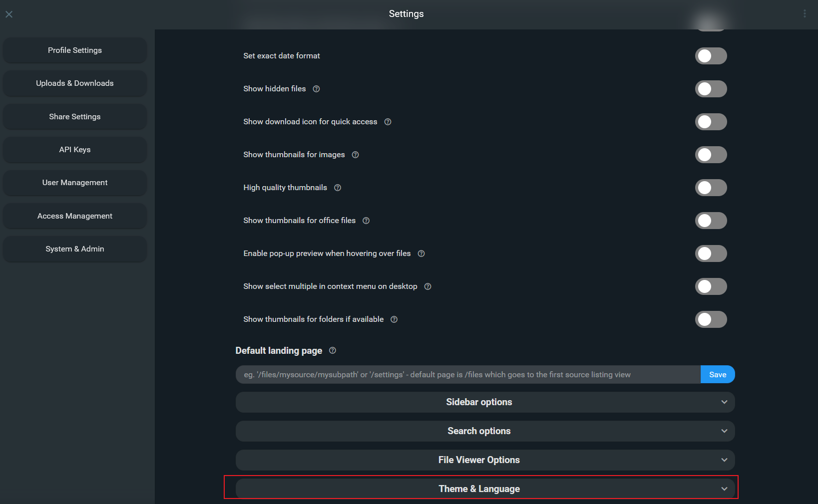
Task: Click help icon beside Show hidden files
Action: 316,89
